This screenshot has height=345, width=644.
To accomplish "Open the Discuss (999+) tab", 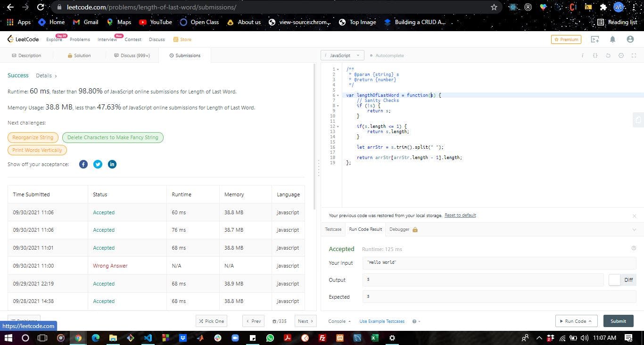I will pyautogui.click(x=132, y=56).
